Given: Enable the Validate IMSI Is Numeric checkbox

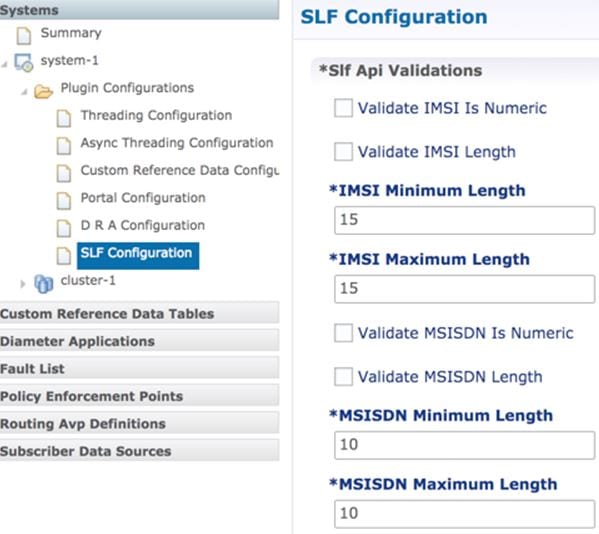Looking at the screenshot, I should [343, 108].
